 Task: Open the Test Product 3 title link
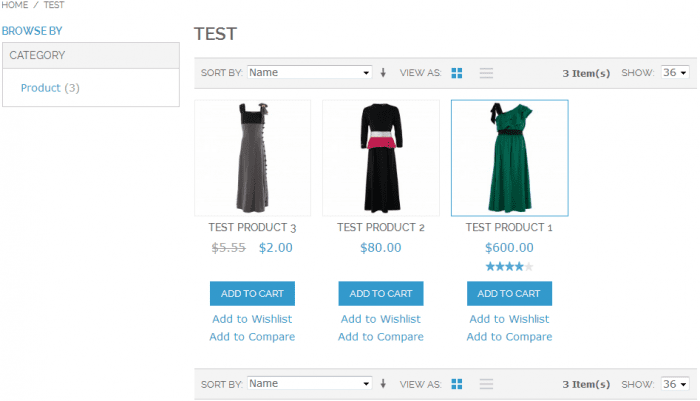pyautogui.click(x=252, y=228)
